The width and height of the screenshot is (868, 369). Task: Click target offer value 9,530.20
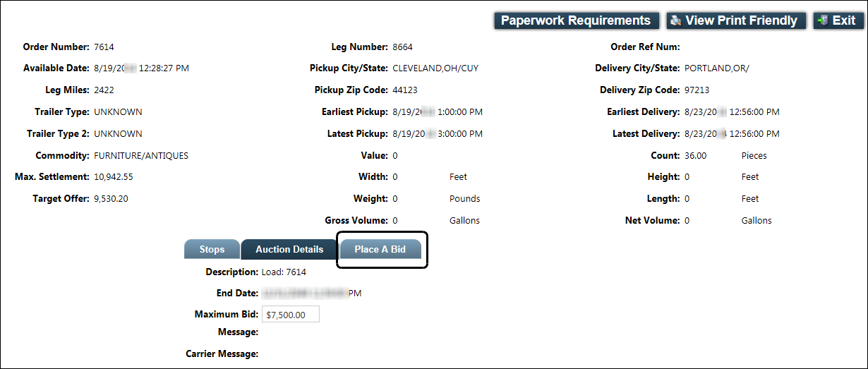[x=111, y=199]
